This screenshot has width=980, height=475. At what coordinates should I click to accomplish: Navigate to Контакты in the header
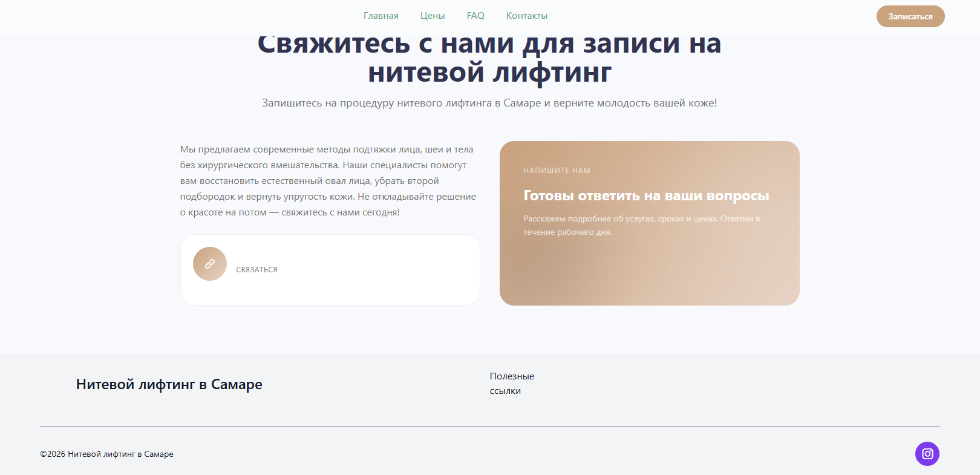tap(526, 16)
